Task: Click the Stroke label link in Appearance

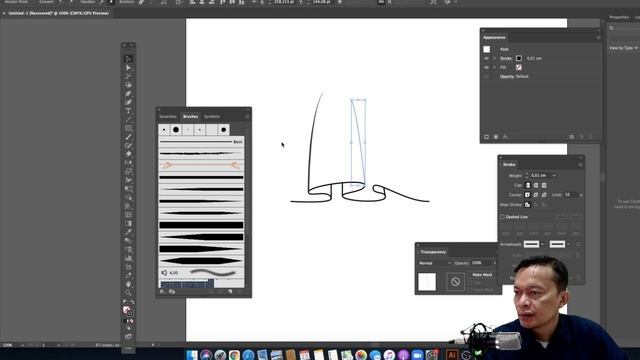Action: point(506,58)
